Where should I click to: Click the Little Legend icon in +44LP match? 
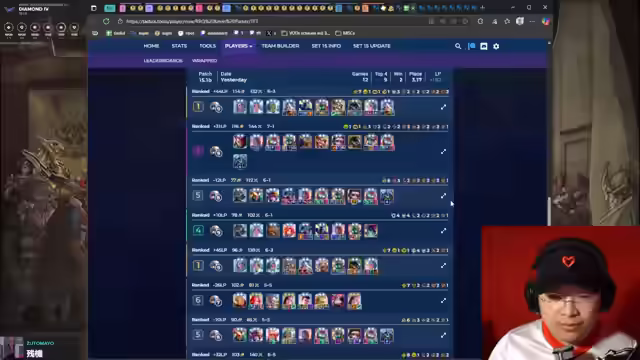[216, 107]
